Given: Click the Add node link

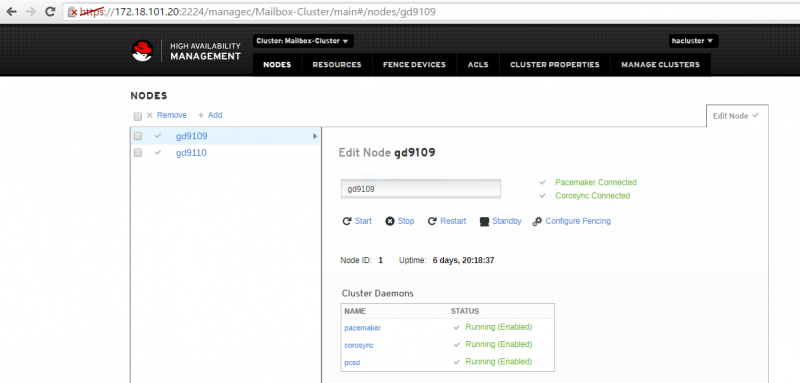Looking at the screenshot, I should [x=210, y=115].
